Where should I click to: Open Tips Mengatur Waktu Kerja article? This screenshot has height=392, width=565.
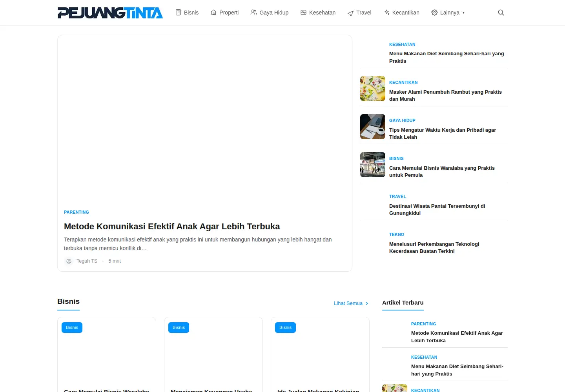point(443,133)
